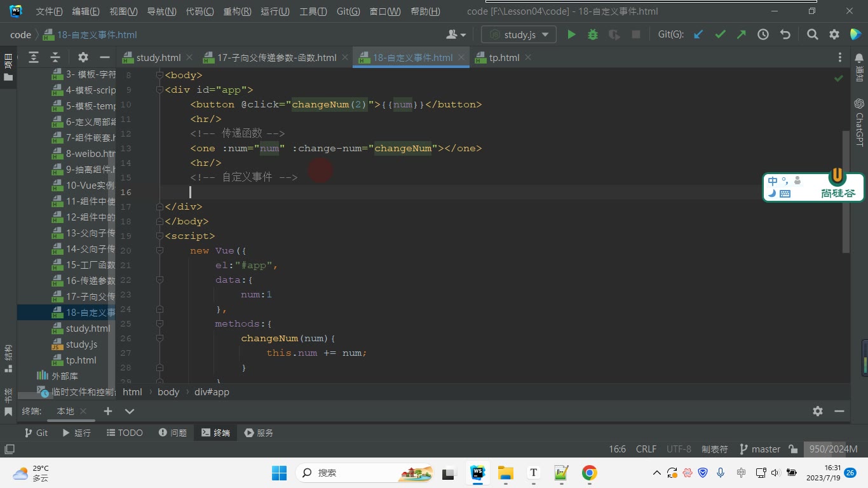Toggle read-only lock icon in status bar

tap(793, 449)
